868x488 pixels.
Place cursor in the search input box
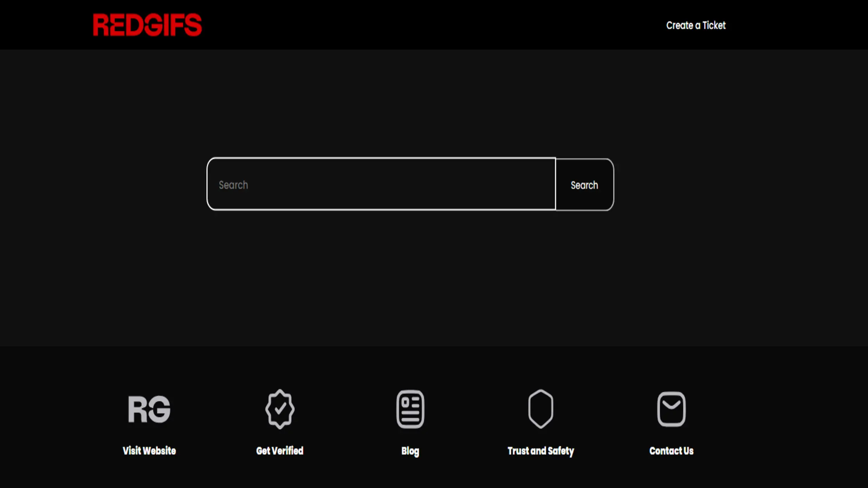coord(382,185)
